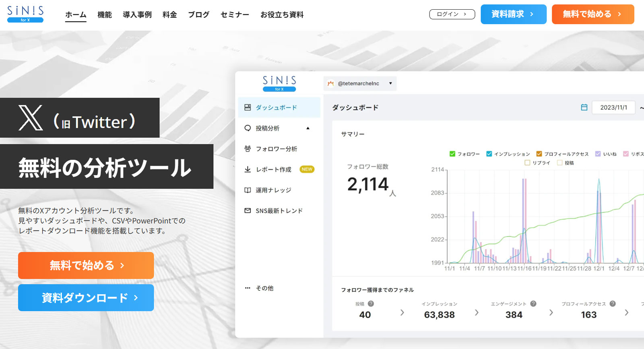Click the 投稿 count 40
The height and width of the screenshot is (349, 644).
tap(365, 315)
